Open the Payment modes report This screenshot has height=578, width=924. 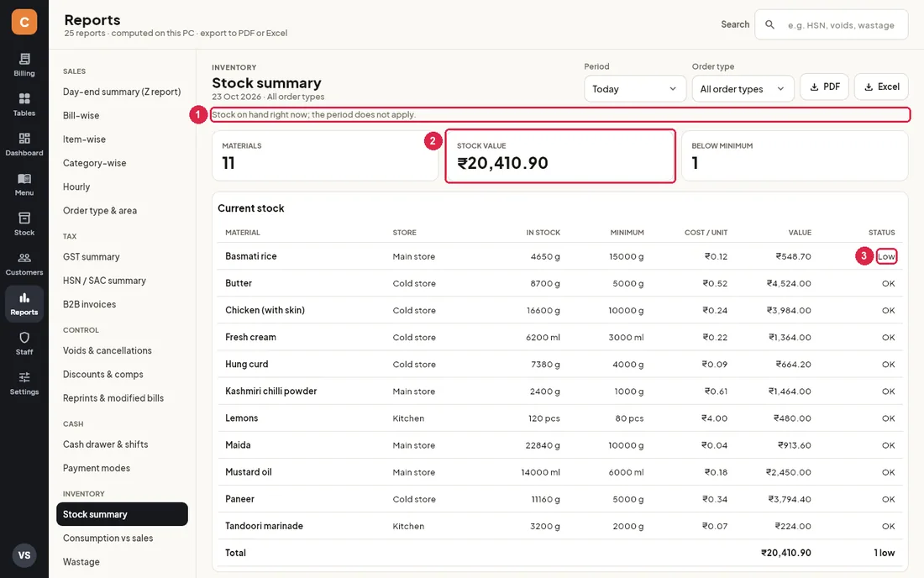pyautogui.click(x=122, y=468)
